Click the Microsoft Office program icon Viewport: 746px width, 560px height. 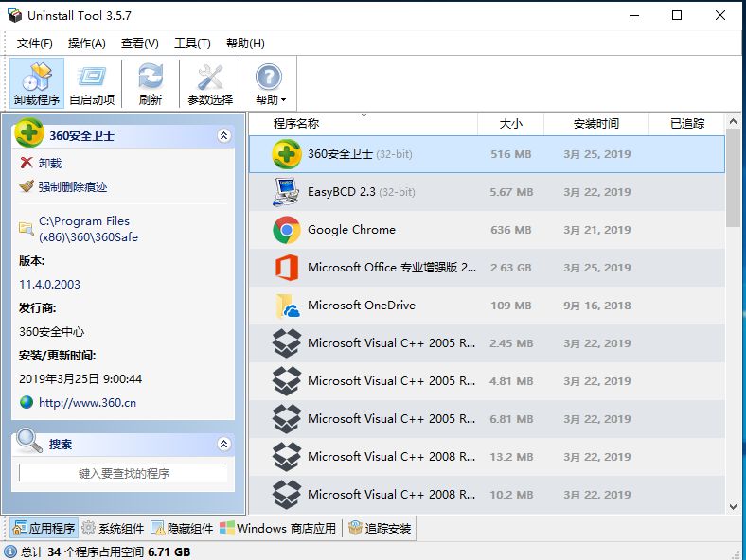(286, 268)
